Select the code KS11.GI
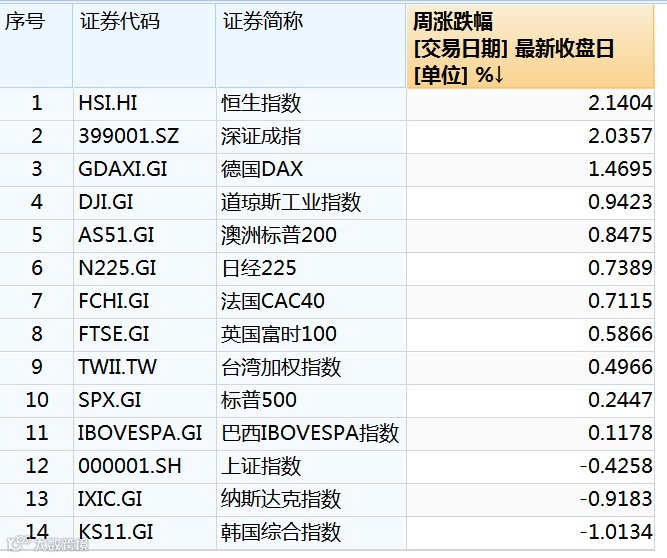Viewport: 667px width, 558px height. (x=115, y=532)
